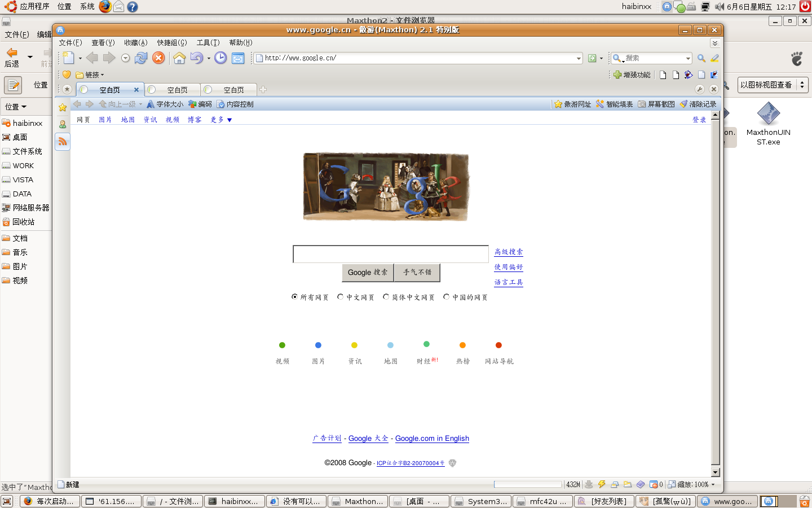Select the 中国的网页 radio button
Viewport: 812px width, 508px height.
coord(446,297)
